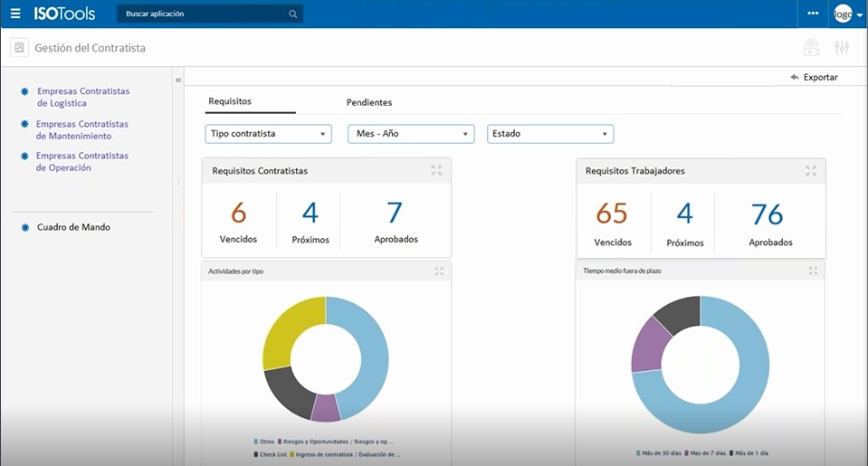Viewport: 868px width, 466px height.
Task: Open the Mes - Año dropdown
Action: click(411, 134)
